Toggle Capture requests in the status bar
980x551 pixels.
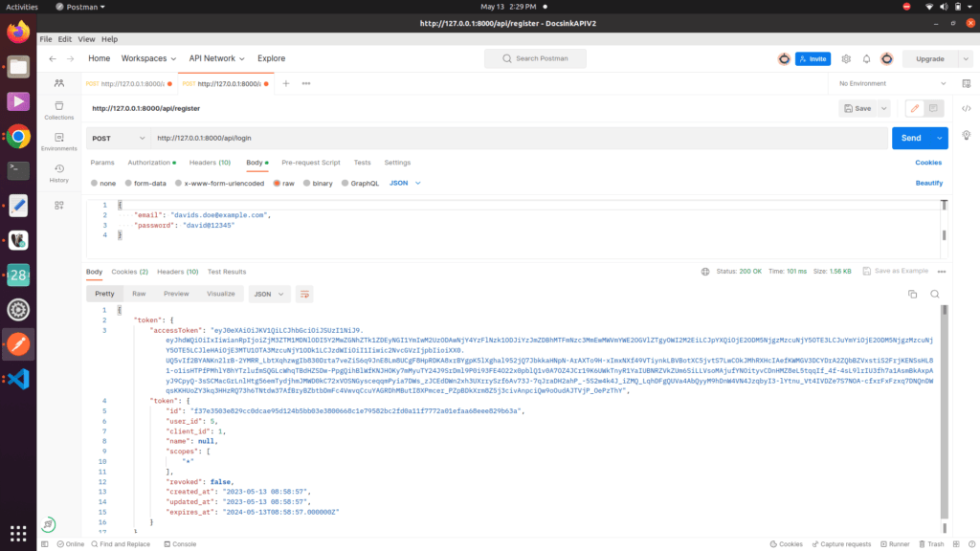point(841,543)
